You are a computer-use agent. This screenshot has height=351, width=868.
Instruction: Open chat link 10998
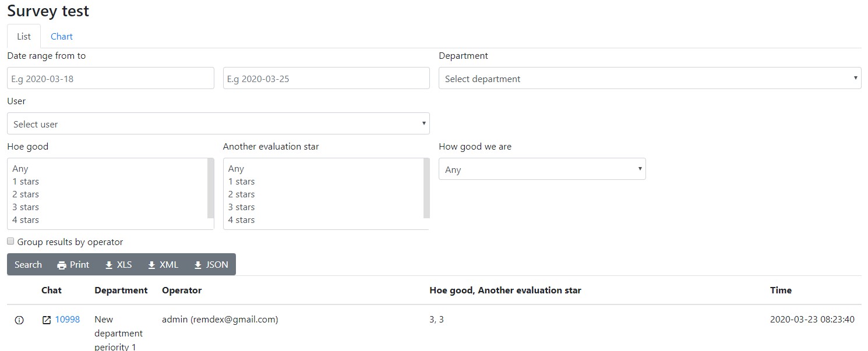[x=68, y=320]
